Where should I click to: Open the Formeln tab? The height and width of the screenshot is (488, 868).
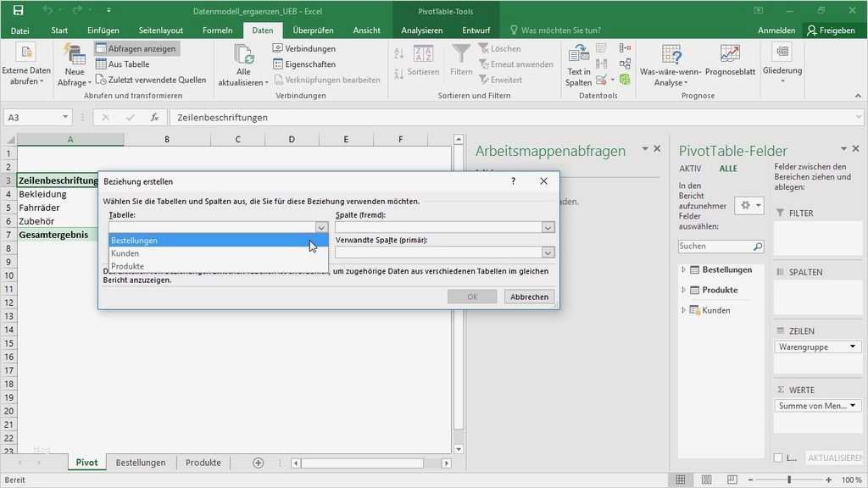[217, 30]
